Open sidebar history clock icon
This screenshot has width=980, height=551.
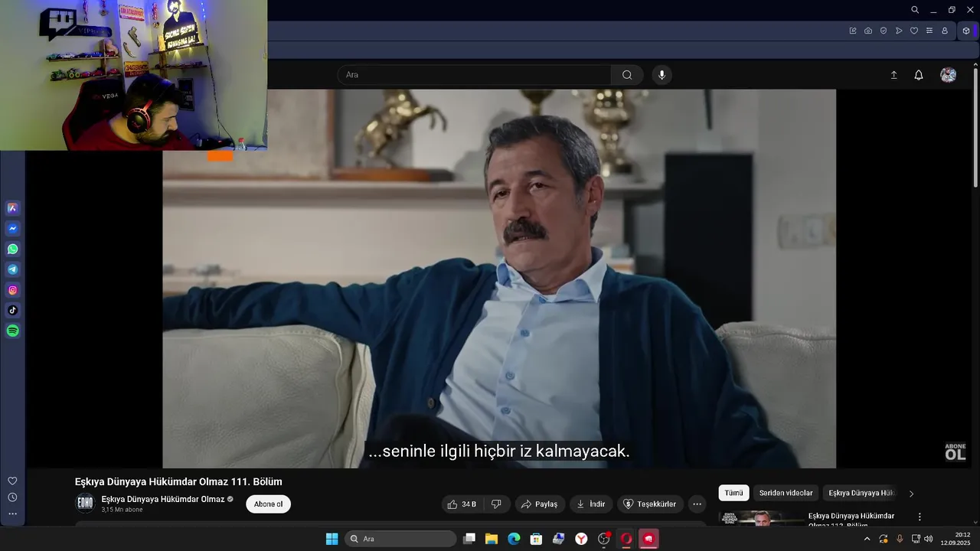tap(12, 497)
